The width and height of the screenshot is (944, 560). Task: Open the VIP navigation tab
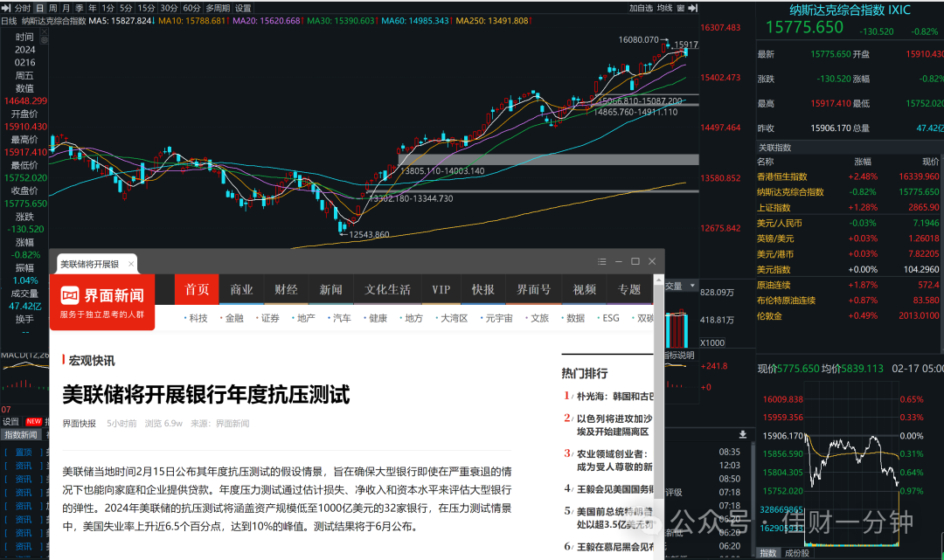click(441, 289)
